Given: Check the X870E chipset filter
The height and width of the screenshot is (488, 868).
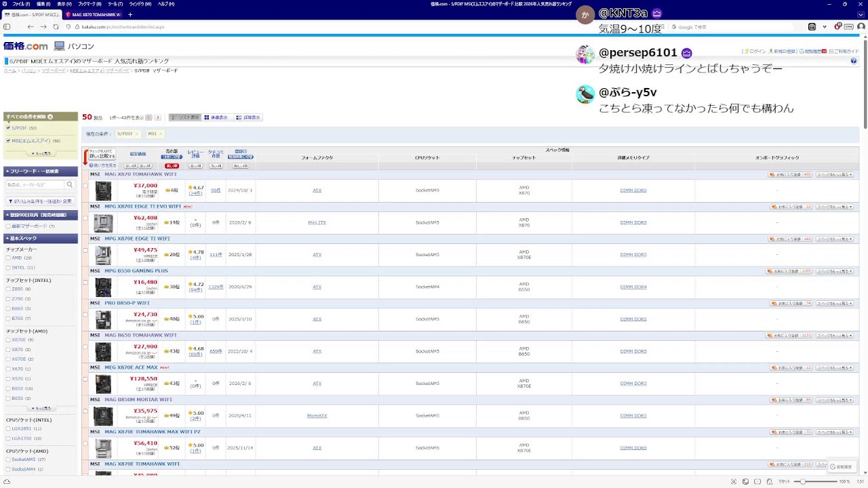Looking at the screenshot, I should coord(8,340).
